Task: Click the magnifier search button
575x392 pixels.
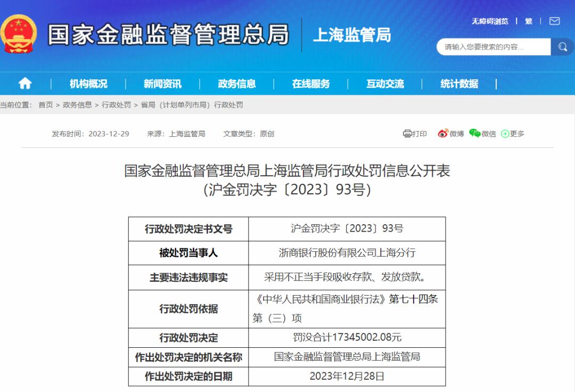Action: point(562,47)
